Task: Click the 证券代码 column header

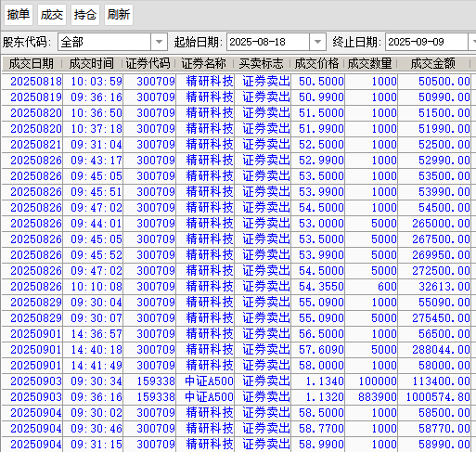Action: tap(148, 64)
